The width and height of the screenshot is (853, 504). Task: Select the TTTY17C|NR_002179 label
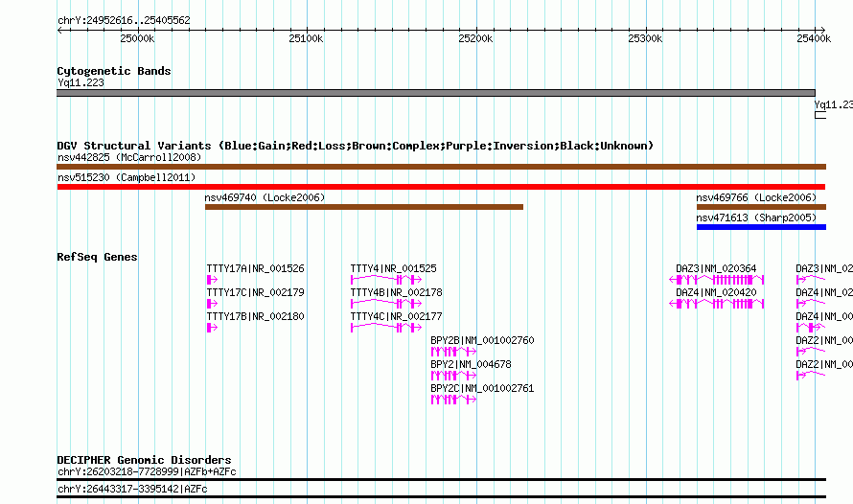(256, 292)
